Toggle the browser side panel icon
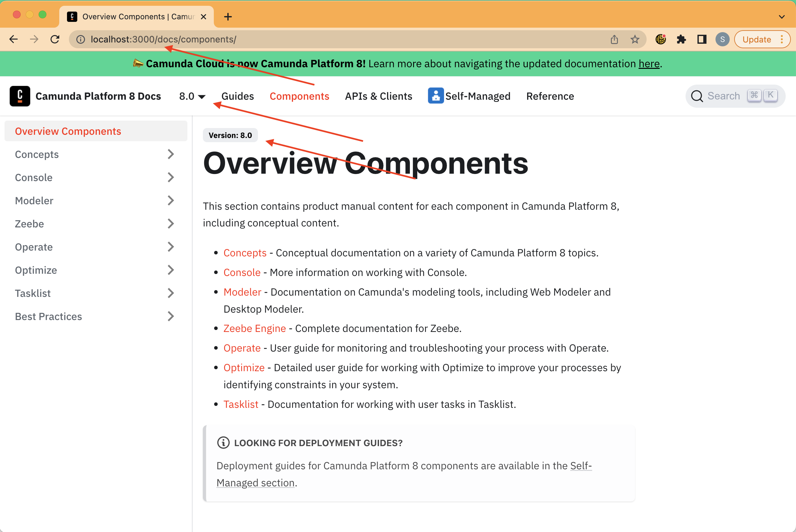Viewport: 796px width, 532px height. pos(702,39)
